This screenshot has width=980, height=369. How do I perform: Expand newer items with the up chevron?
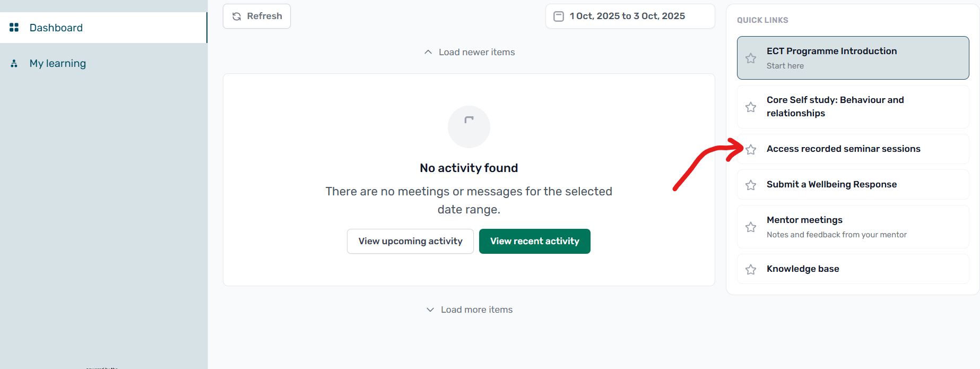[x=428, y=52]
